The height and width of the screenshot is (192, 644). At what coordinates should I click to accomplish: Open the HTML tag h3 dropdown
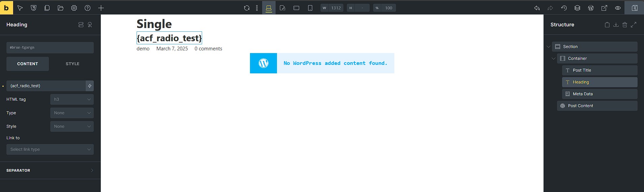click(72, 99)
